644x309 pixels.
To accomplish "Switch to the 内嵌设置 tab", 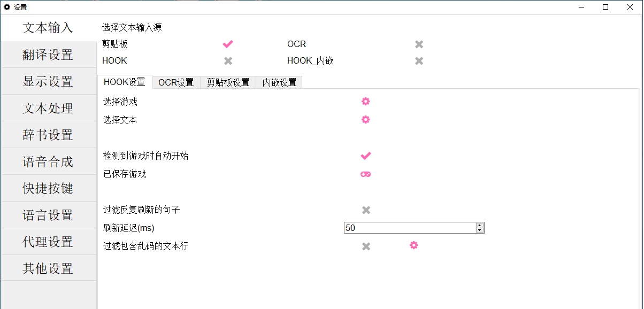I will coord(279,82).
